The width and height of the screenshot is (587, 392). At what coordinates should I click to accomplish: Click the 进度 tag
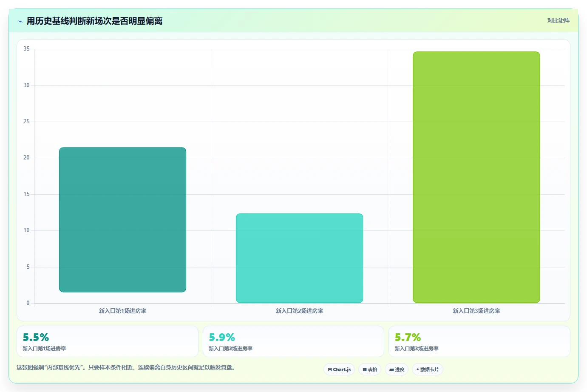pyautogui.click(x=397, y=369)
